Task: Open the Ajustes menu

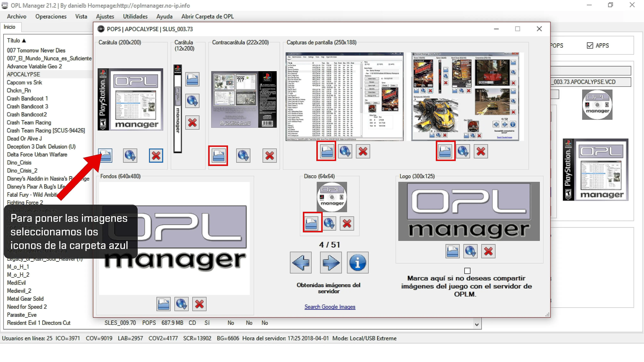Action: [105, 17]
